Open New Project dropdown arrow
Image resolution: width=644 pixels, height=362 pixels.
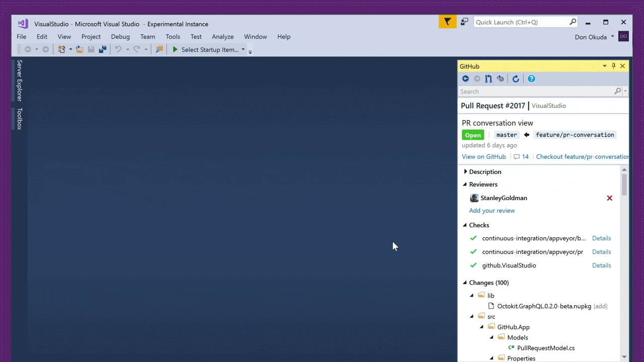[x=70, y=49]
